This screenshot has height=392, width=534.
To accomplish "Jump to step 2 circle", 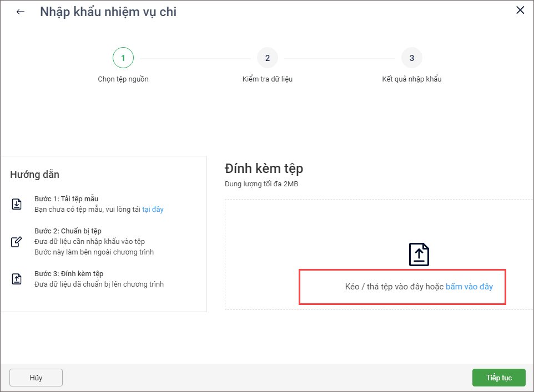I will coord(267,58).
